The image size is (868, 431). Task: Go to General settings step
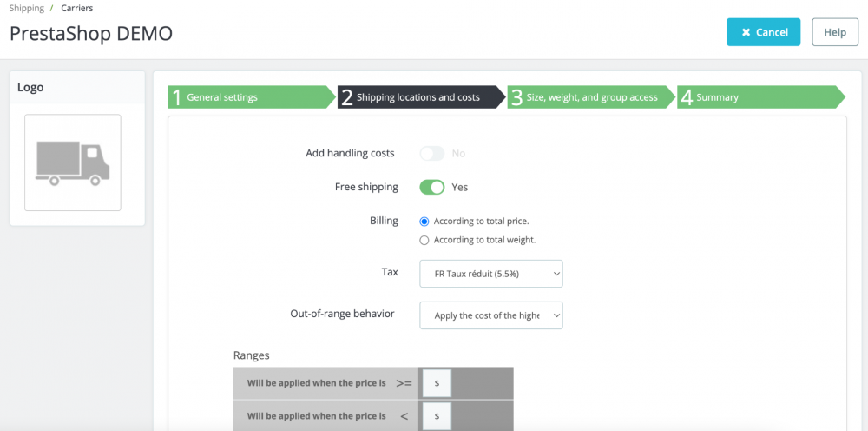222,97
